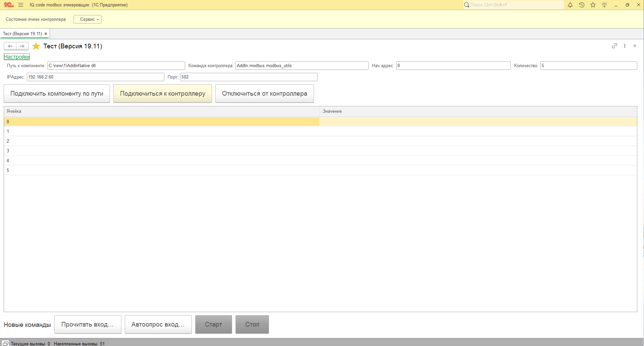Close the Тест (Версия 19.11) tab
Screen dimensions: 644x346
[46, 34]
